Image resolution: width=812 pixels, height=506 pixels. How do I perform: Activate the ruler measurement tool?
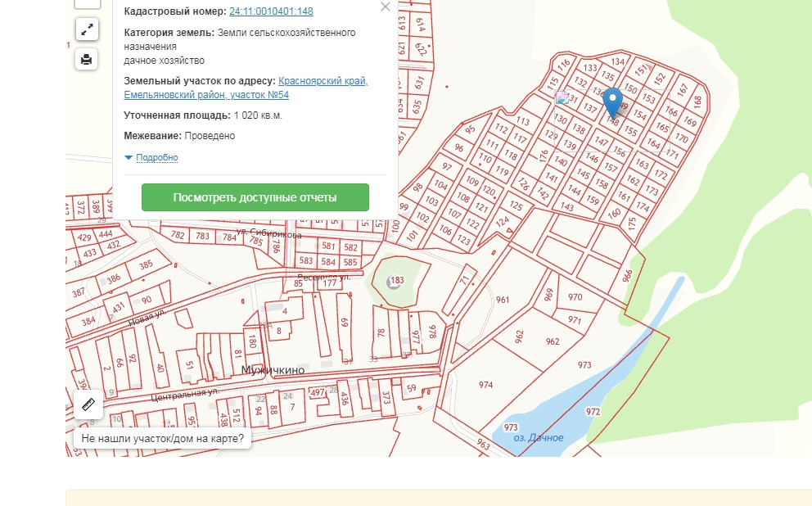pyautogui.click(x=88, y=404)
